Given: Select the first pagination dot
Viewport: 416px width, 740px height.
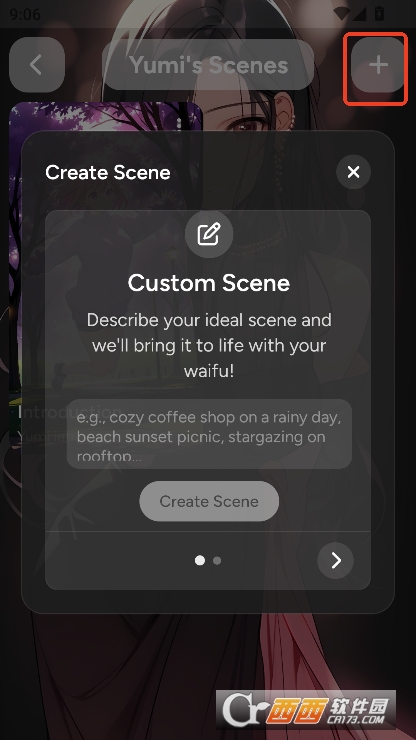Looking at the screenshot, I should [200, 560].
